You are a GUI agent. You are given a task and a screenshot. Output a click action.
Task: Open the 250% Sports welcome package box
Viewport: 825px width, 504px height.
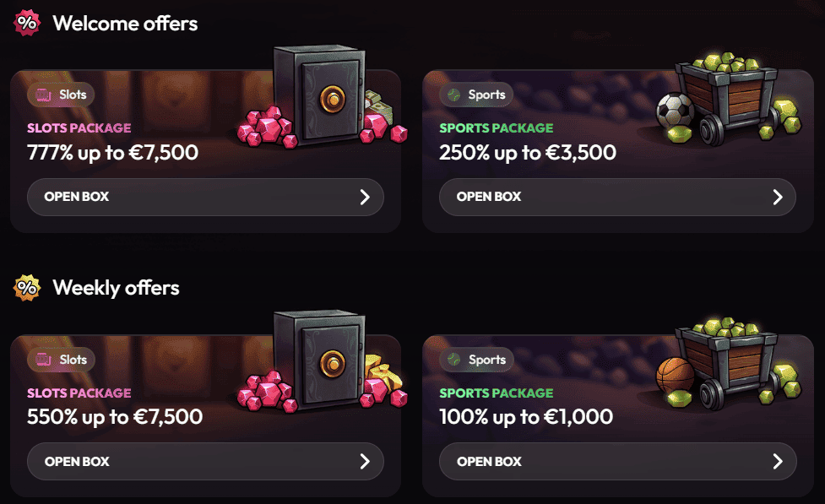(x=617, y=197)
